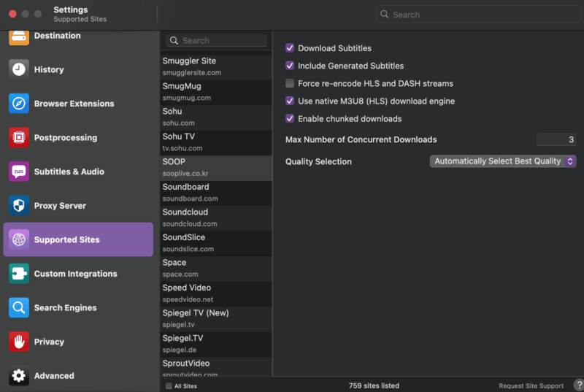Click the Privacy hand icon
The height and width of the screenshot is (392, 584).
point(19,342)
